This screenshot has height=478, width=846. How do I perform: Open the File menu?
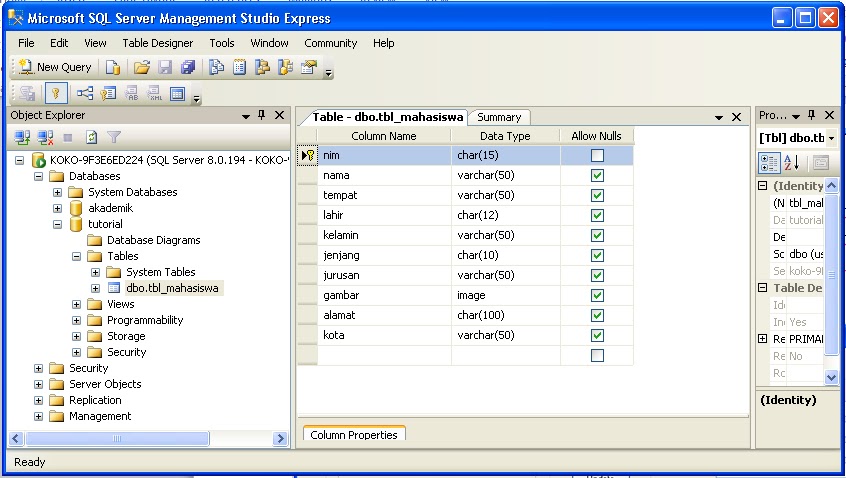26,43
